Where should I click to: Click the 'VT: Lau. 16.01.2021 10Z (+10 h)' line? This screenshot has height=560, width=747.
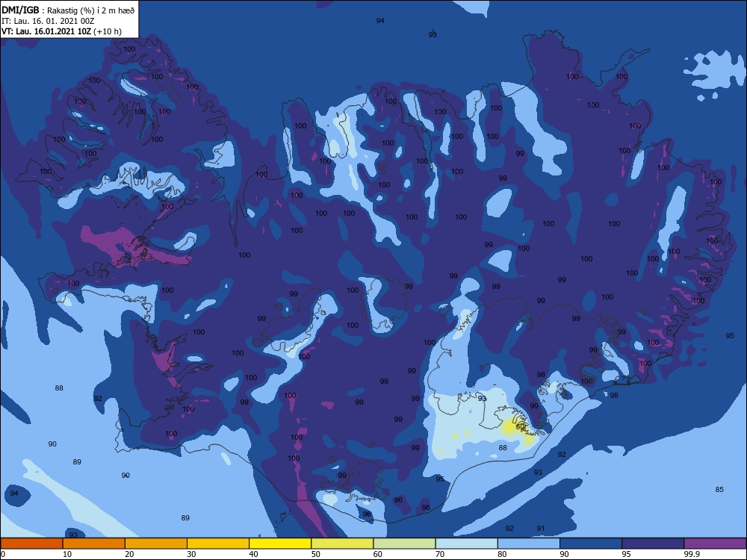[x=61, y=31]
